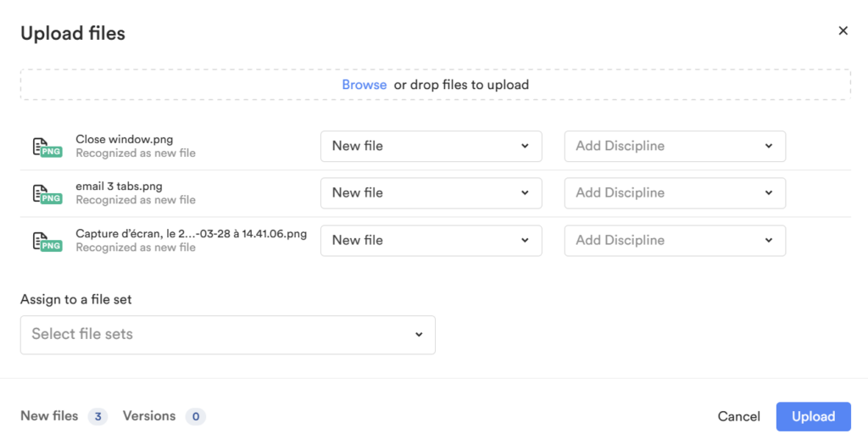The image size is (868, 445).
Task: Click the file name Close window.png
Action: click(x=124, y=140)
